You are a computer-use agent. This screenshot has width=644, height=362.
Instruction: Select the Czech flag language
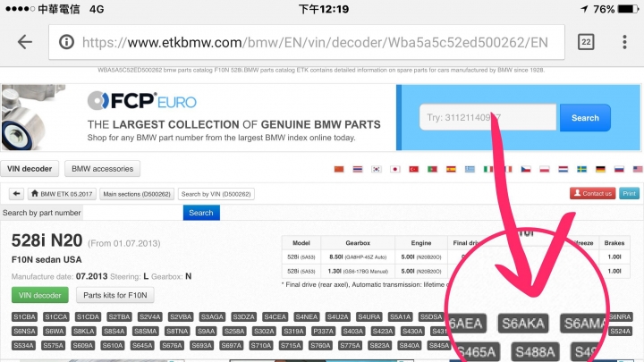click(x=526, y=169)
